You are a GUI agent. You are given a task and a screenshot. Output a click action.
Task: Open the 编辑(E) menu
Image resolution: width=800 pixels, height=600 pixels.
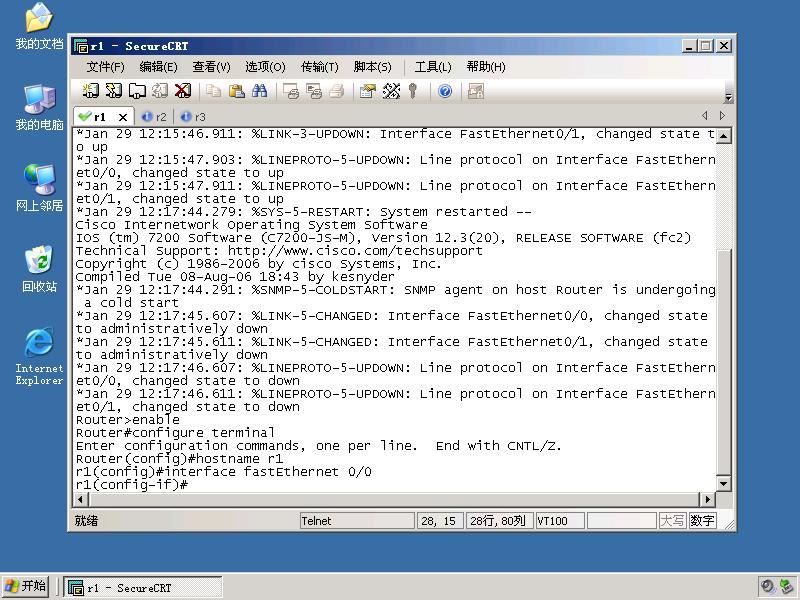(x=158, y=67)
